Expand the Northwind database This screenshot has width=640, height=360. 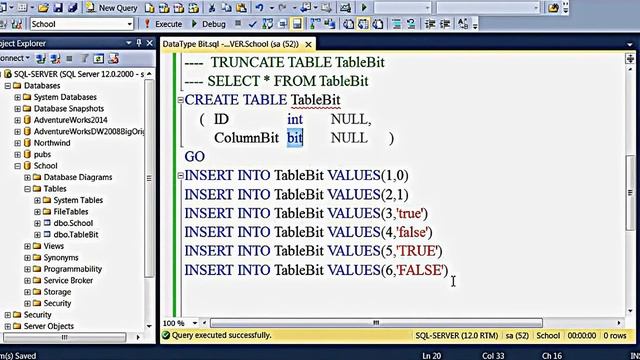click(x=18, y=143)
